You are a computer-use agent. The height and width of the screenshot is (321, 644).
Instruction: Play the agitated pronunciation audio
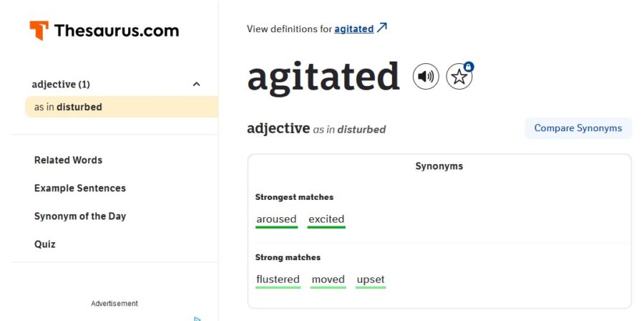[x=426, y=77]
